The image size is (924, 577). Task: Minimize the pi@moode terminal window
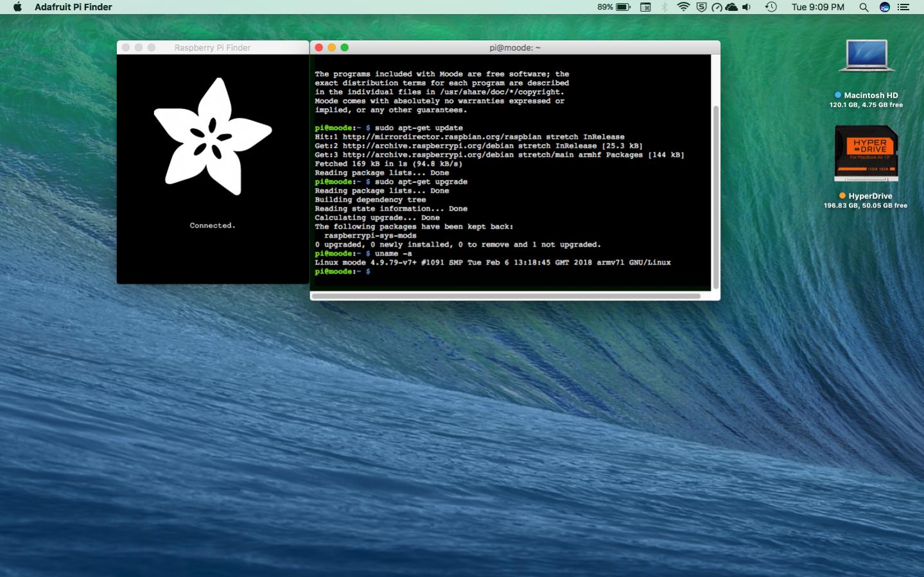332,47
